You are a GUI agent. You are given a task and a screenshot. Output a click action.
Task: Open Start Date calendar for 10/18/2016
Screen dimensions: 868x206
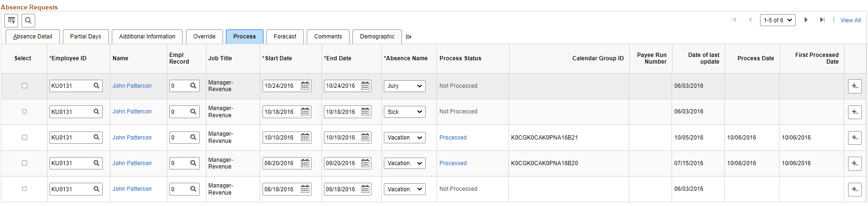(305, 112)
